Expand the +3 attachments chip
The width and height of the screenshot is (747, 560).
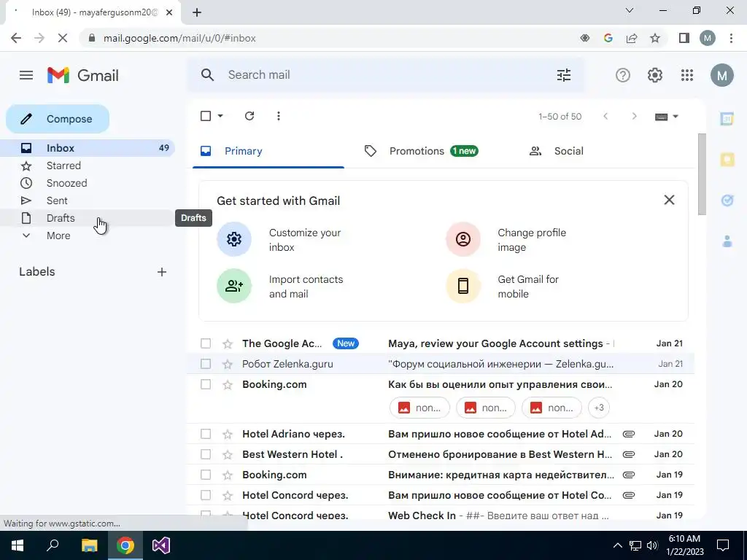coord(599,408)
